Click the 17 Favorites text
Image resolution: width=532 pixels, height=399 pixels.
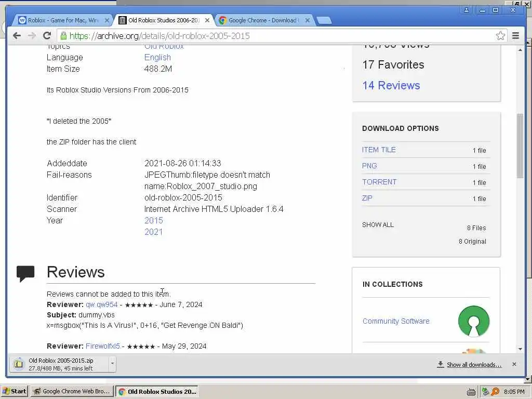[x=393, y=64]
